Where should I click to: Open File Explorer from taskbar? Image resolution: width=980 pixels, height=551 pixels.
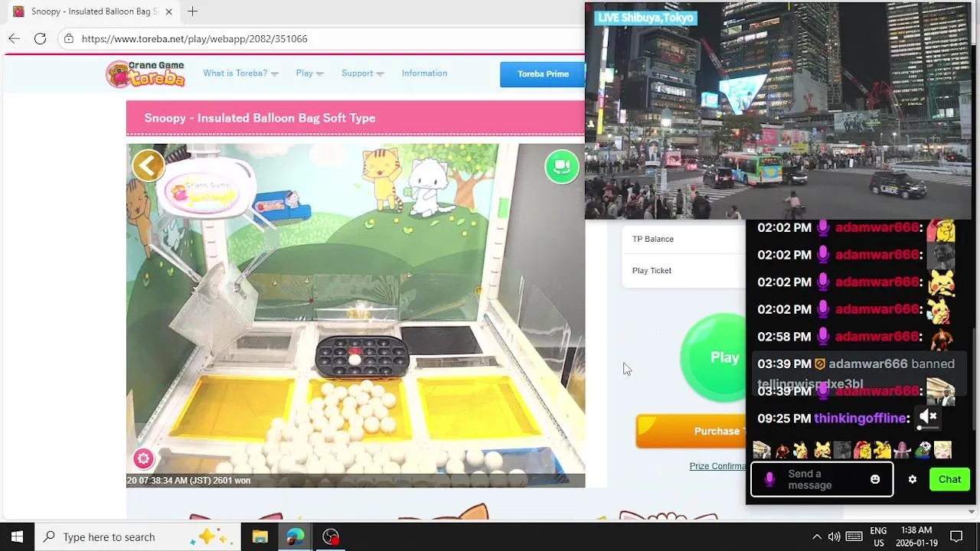coord(260,536)
